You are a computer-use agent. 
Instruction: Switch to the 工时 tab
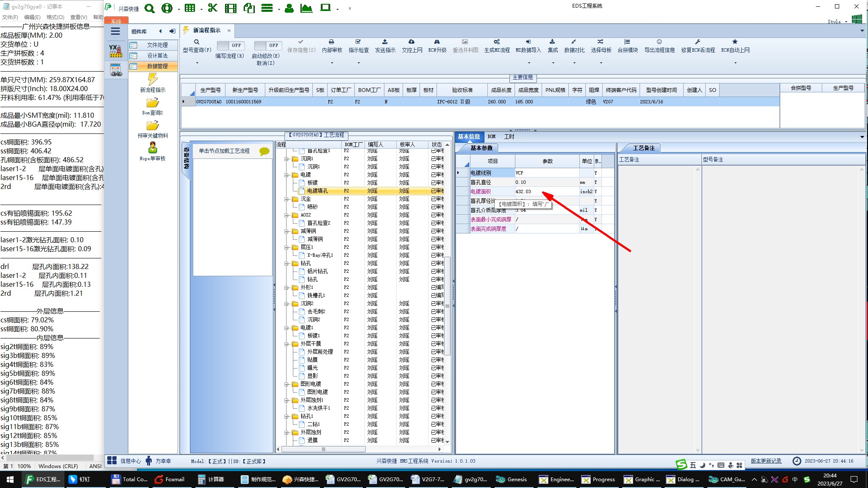[509, 136]
